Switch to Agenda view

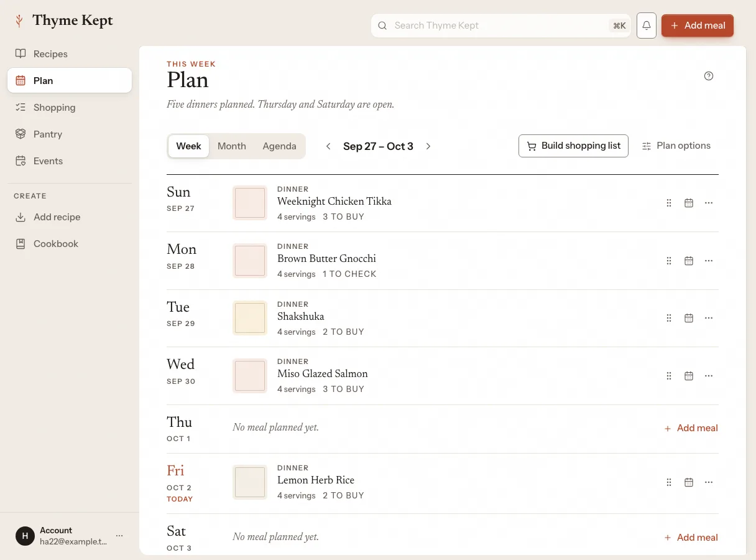[x=279, y=146]
